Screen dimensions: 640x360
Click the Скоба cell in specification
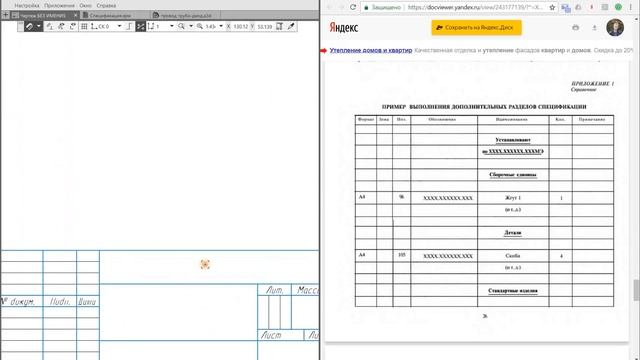513,256
